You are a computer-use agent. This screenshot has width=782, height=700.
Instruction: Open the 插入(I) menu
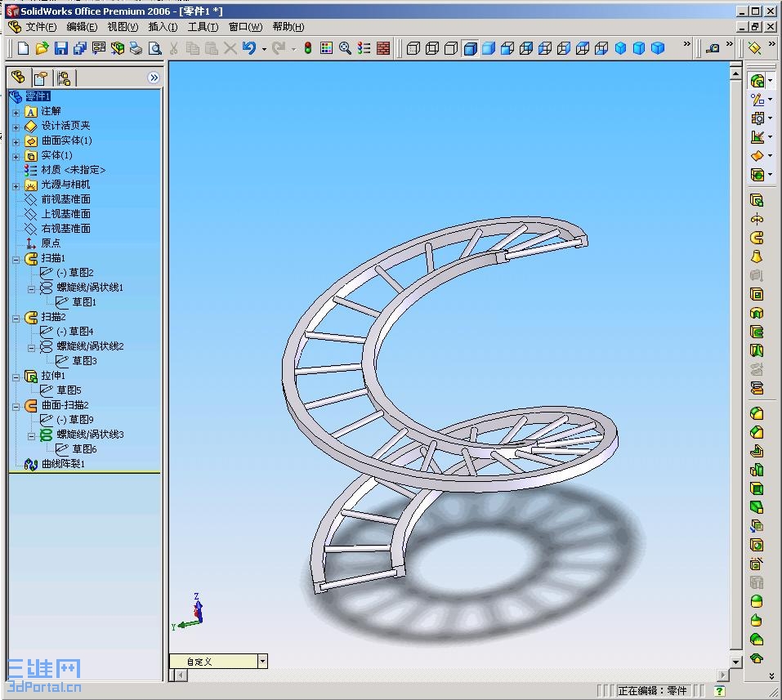(163, 27)
